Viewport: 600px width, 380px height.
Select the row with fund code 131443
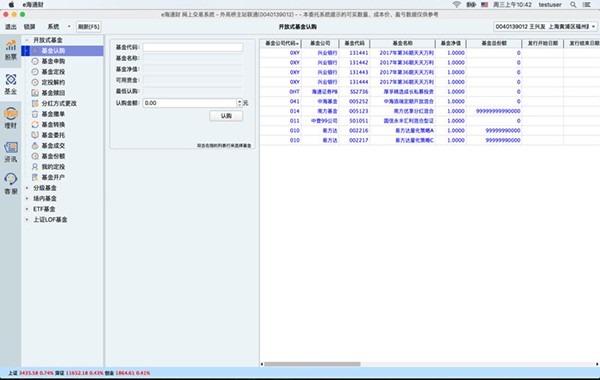coord(430,72)
